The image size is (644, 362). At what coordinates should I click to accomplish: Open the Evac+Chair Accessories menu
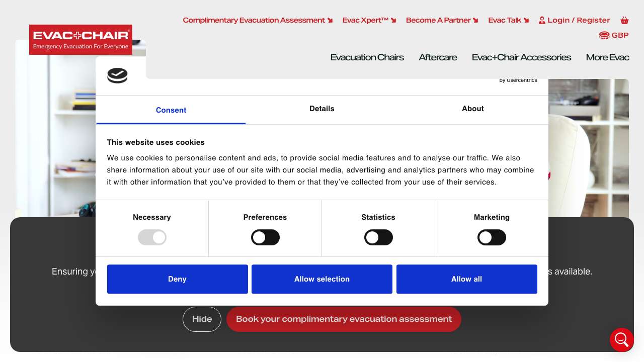[x=521, y=57]
